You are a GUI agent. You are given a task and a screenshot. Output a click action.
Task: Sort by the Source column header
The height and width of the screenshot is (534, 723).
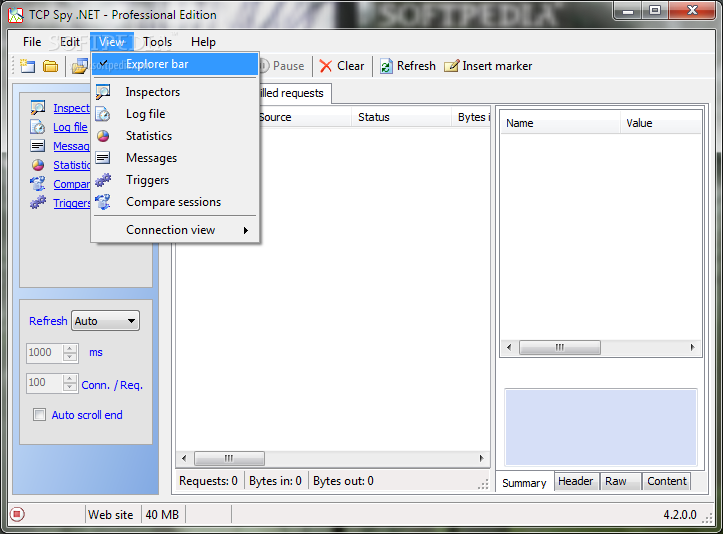[304, 117]
